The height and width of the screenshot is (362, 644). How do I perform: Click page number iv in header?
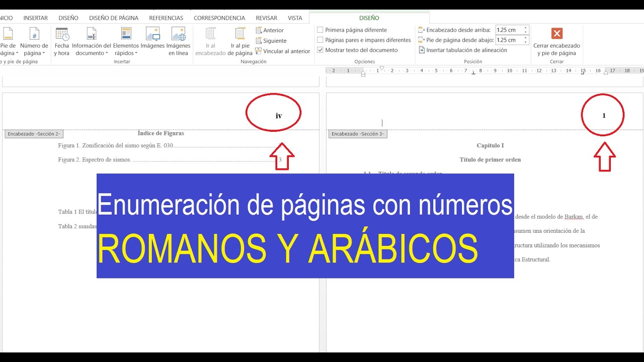coord(279,116)
